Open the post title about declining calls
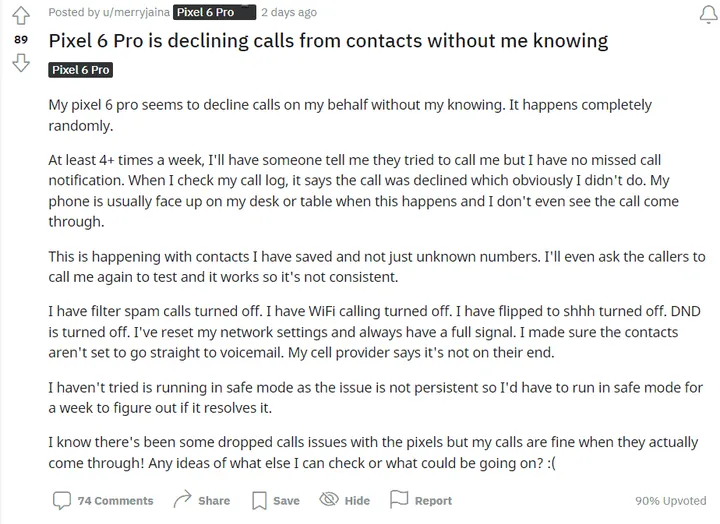This screenshot has width=720, height=524. click(328, 40)
